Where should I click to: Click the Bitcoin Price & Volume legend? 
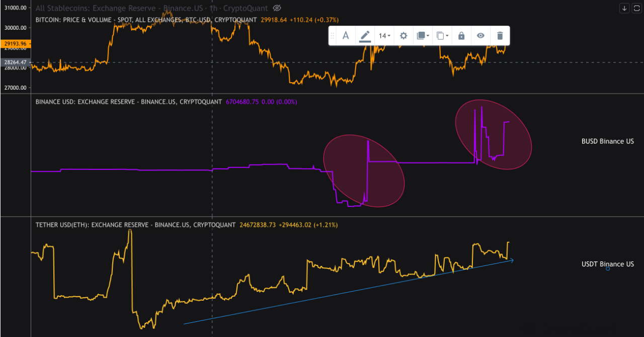tap(146, 20)
